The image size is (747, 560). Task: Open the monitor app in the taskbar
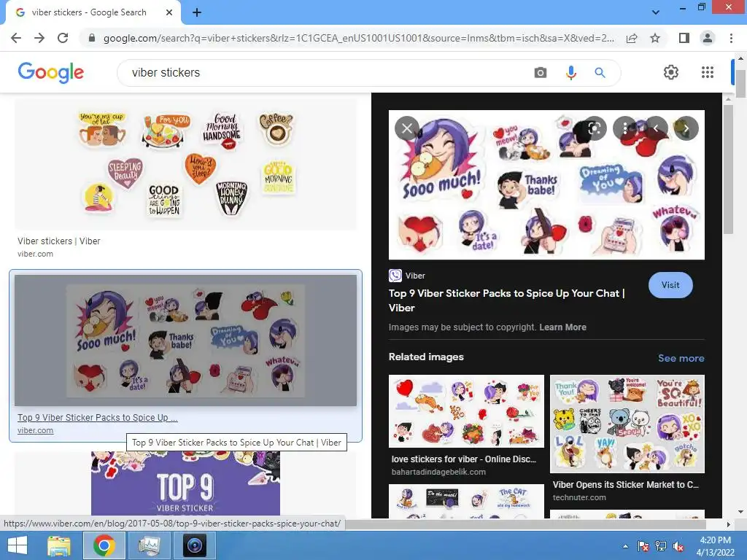[x=149, y=545]
